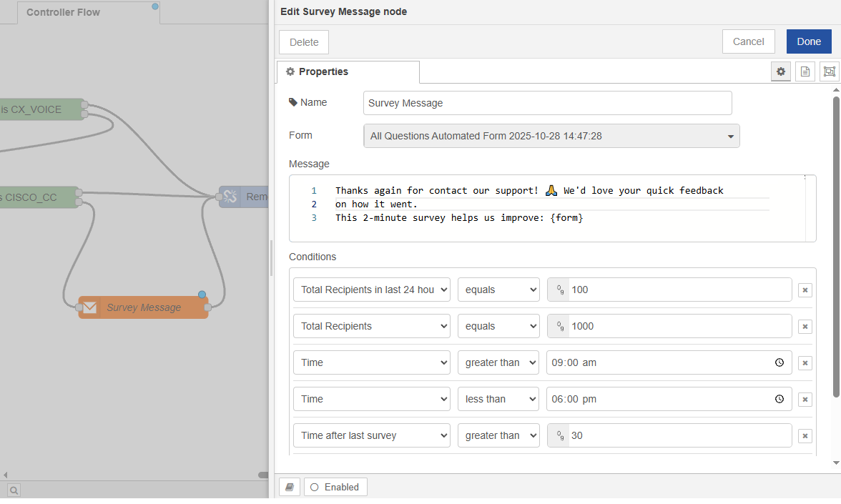Image resolution: width=841 pixels, height=504 pixels.
Task: Select the Properties tab
Action: (348, 71)
